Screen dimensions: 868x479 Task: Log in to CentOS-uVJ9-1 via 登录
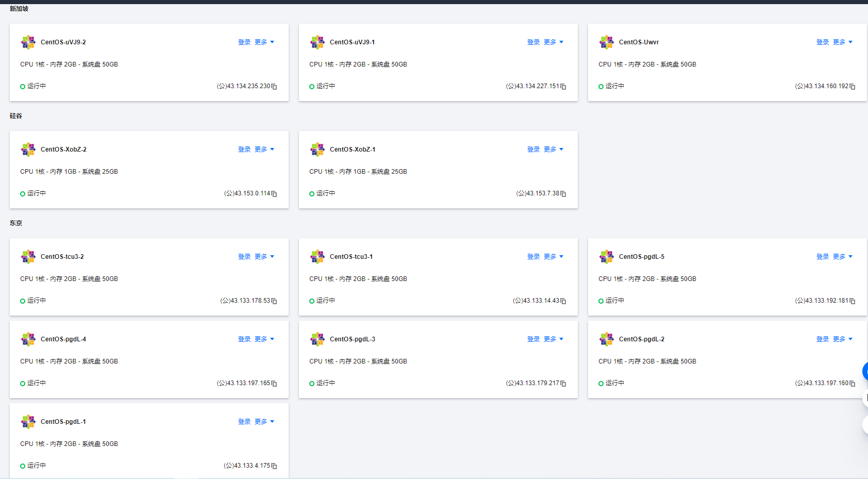(533, 42)
